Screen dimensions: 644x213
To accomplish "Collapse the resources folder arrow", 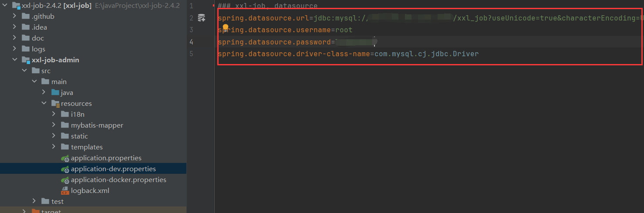I will coord(44,103).
